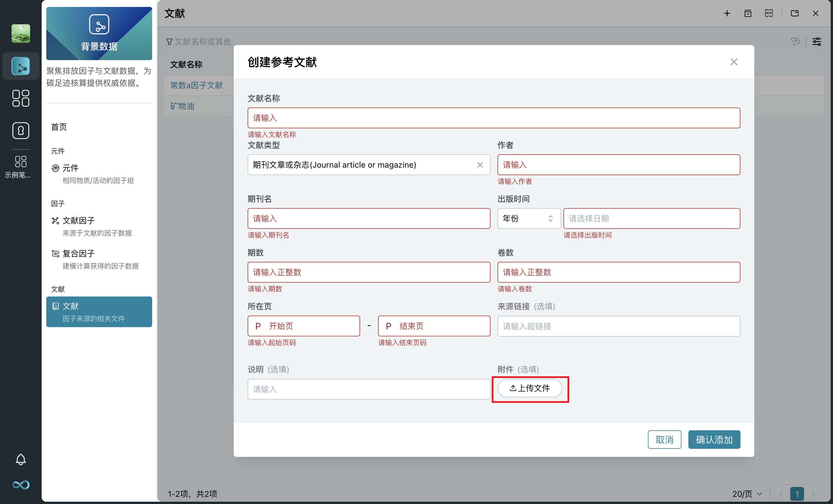Click the plus icon in header
The image size is (833, 504).
(x=727, y=14)
